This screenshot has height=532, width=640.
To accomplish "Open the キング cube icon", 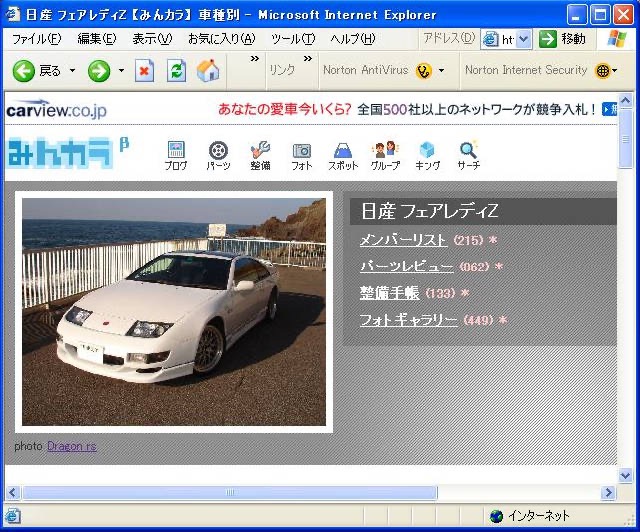I will 427,155.
